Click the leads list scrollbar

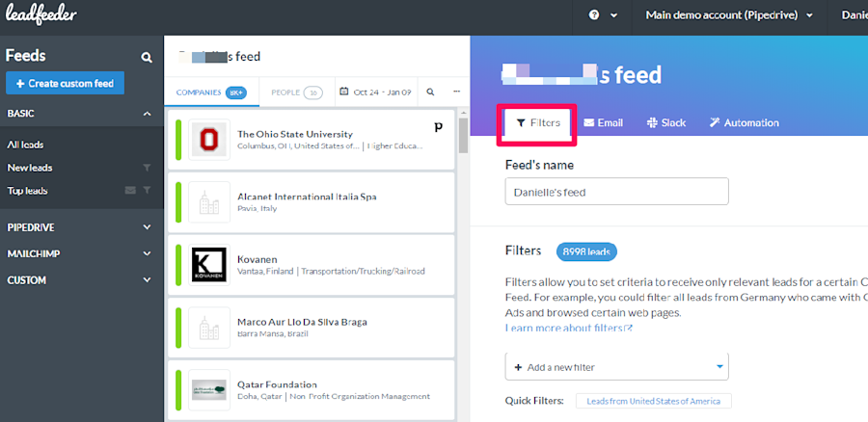tap(463, 134)
